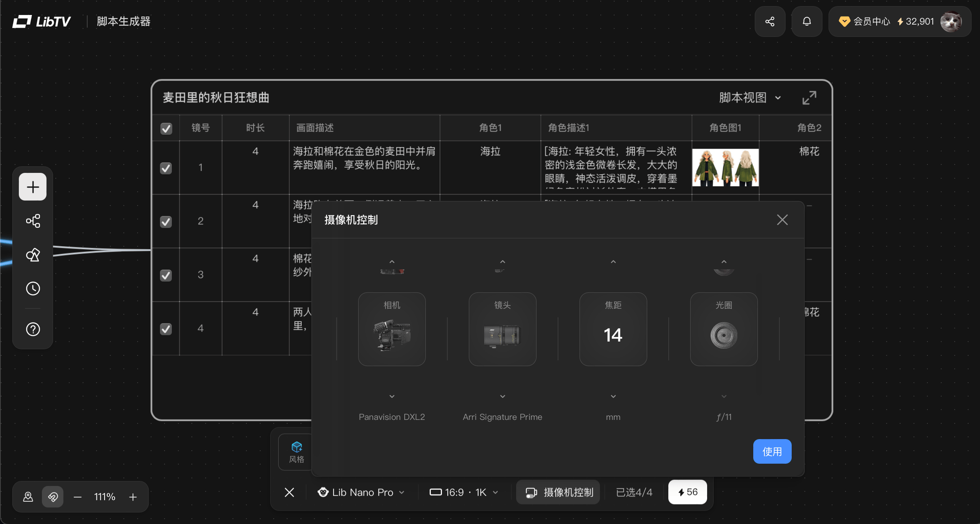The width and height of the screenshot is (980, 524).
Task: Click the 56 credits generate button
Action: point(688,492)
